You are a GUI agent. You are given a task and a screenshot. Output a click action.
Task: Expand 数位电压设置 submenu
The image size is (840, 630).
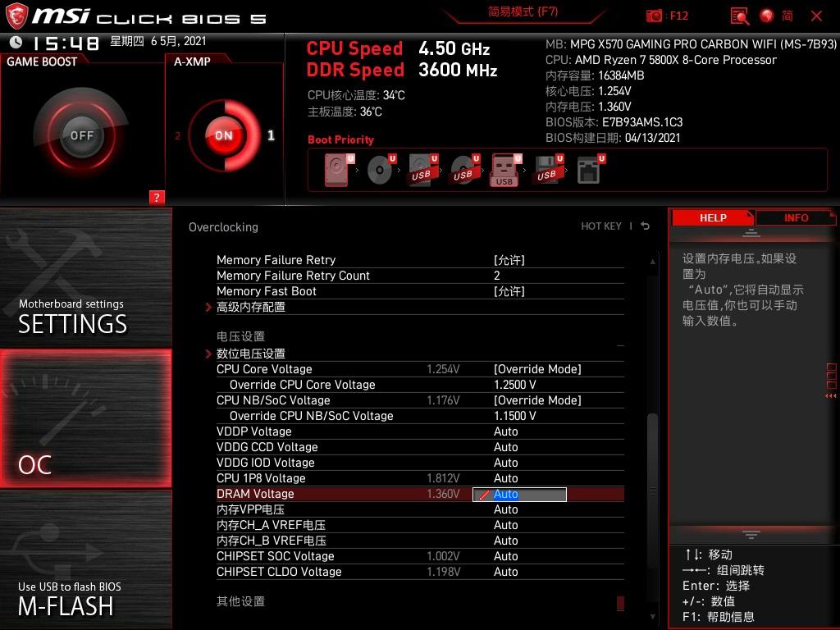[251, 354]
